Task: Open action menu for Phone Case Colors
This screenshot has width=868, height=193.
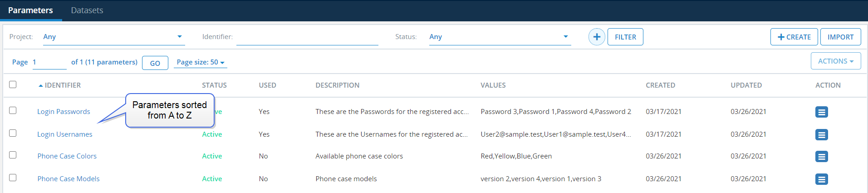Action: click(x=821, y=156)
